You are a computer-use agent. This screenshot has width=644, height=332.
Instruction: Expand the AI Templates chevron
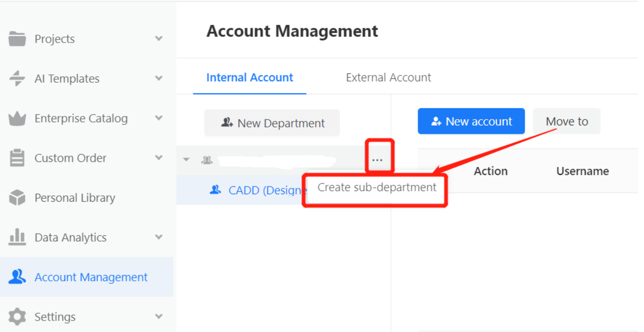coord(159,78)
